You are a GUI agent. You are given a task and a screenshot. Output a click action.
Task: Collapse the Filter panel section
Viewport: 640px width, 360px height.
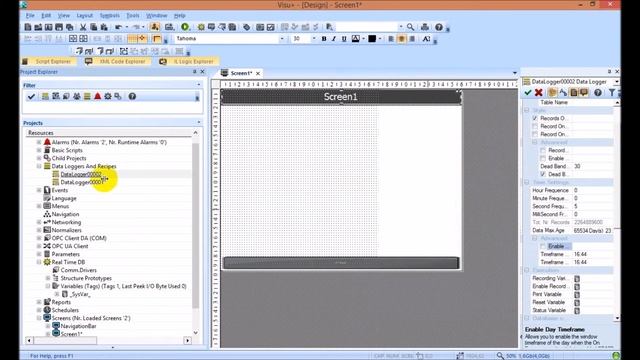pyautogui.click(x=199, y=85)
